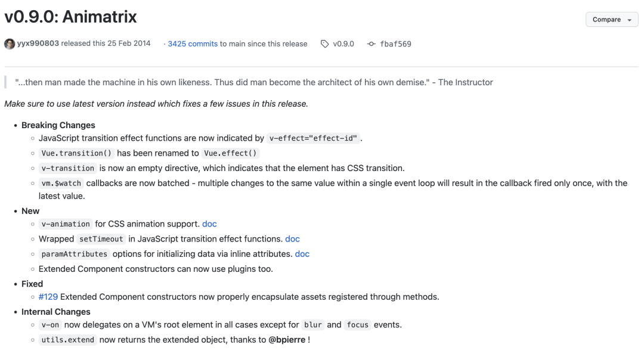Viewport: 644px width, 363px height.
Task: Click the v-effect="effect-id" code snippet
Action: coord(314,138)
